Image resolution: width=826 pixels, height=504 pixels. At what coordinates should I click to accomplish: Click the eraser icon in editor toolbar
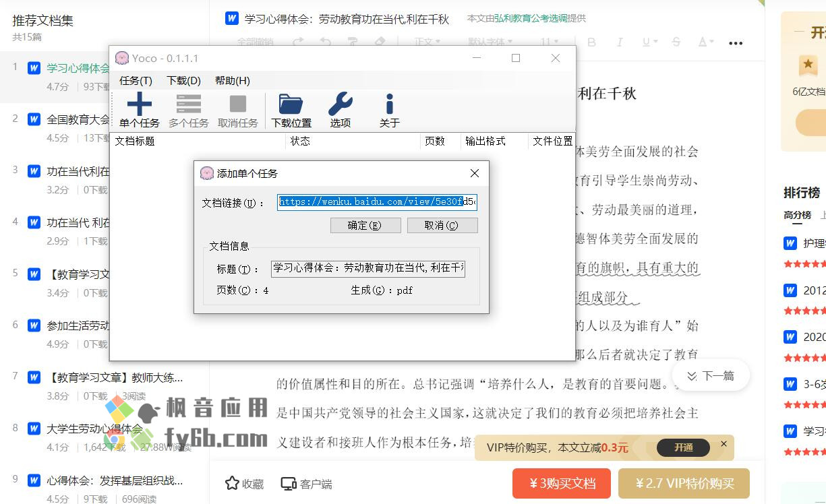pyautogui.click(x=379, y=42)
